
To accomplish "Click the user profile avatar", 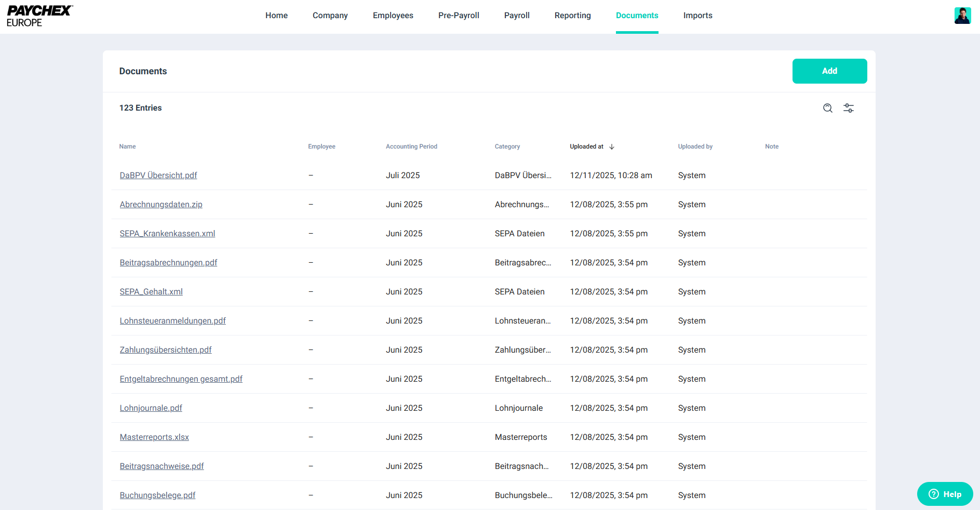I will coord(962,16).
